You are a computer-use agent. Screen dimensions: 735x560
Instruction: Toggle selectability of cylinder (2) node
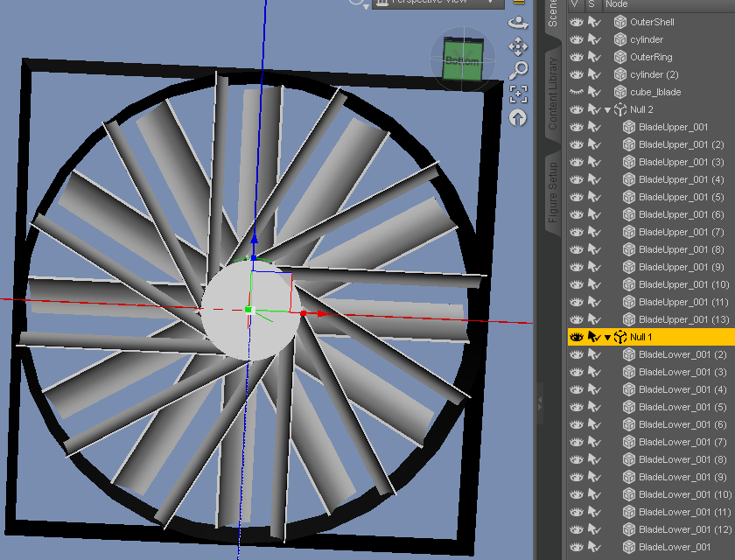coord(594,74)
